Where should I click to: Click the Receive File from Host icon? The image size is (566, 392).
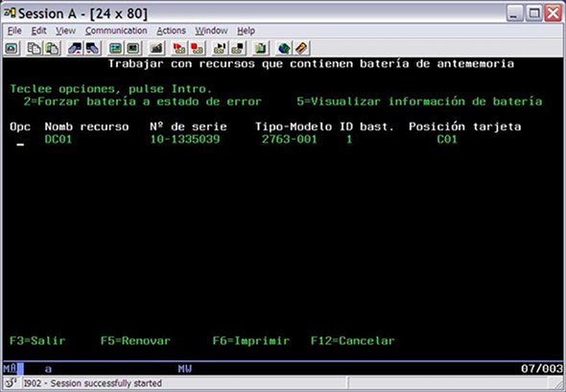tap(92, 48)
